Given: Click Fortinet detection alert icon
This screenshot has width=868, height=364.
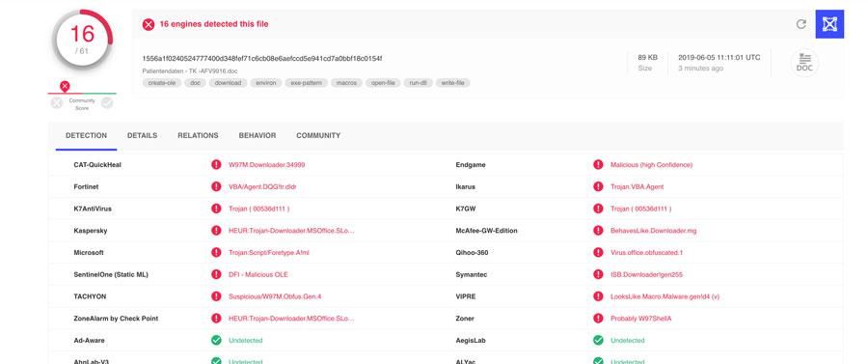Looking at the screenshot, I should [x=216, y=186].
